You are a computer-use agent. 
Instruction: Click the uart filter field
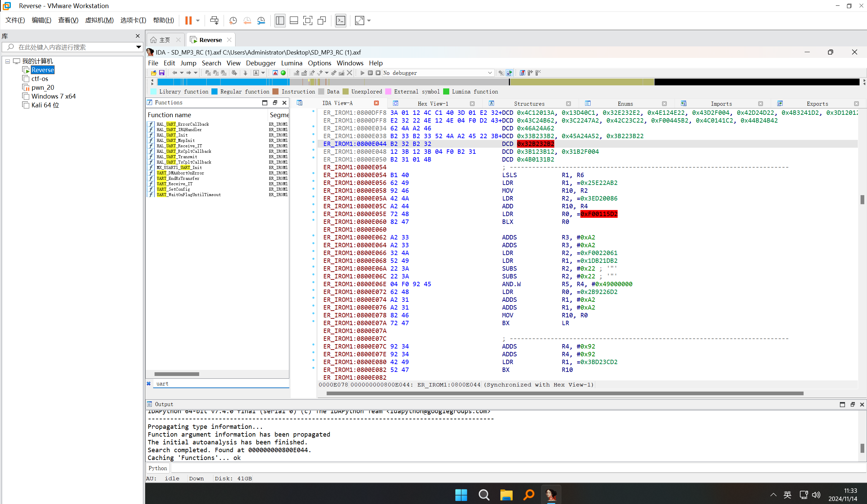(221, 384)
